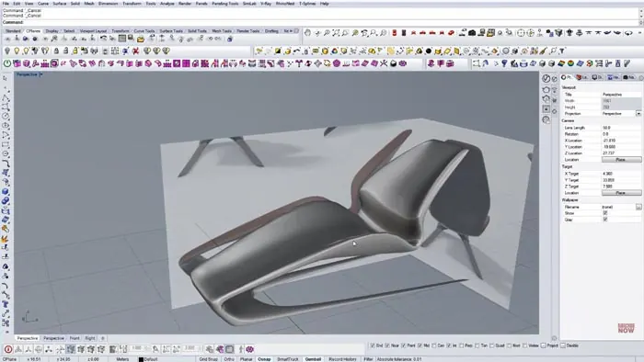Click the red power icon in bottom toolbar

click(x=8, y=349)
